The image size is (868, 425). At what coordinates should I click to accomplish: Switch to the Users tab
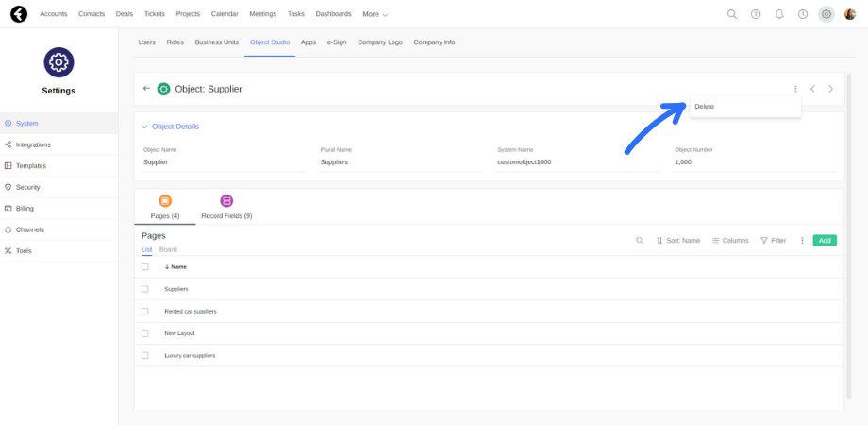[x=146, y=42]
